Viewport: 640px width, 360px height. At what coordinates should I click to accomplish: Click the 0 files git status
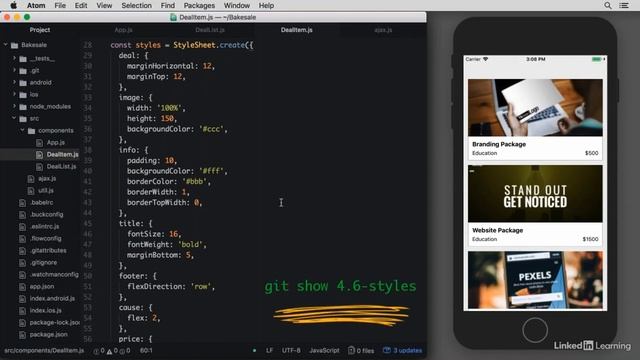pos(361,351)
